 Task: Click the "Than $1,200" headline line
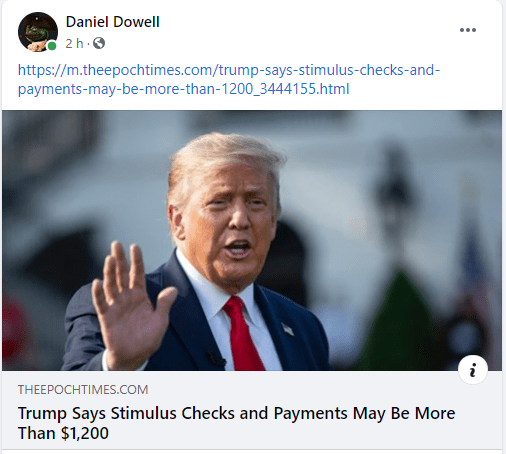63,433
